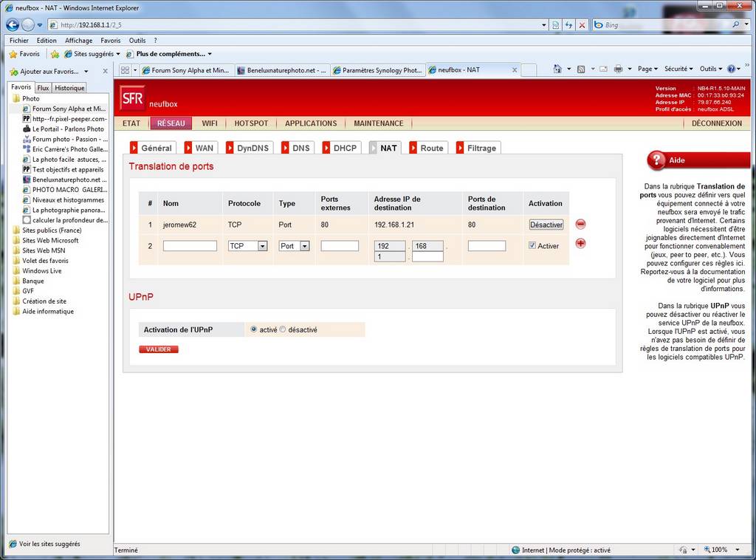Switch to Forum Sony Alpha browser tab
Screen dimensions: 756x560
coord(187,70)
